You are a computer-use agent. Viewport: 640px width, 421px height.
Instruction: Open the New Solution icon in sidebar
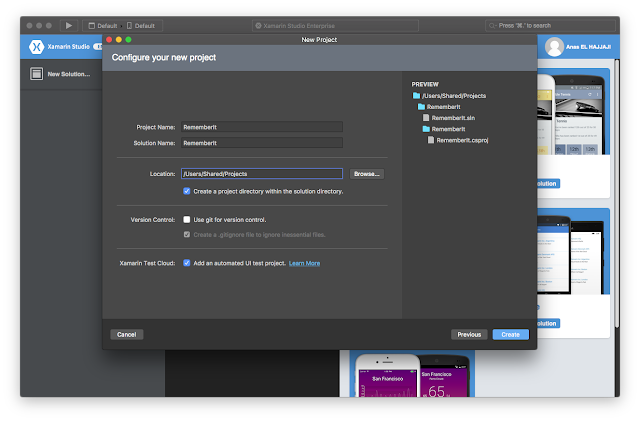coord(36,74)
